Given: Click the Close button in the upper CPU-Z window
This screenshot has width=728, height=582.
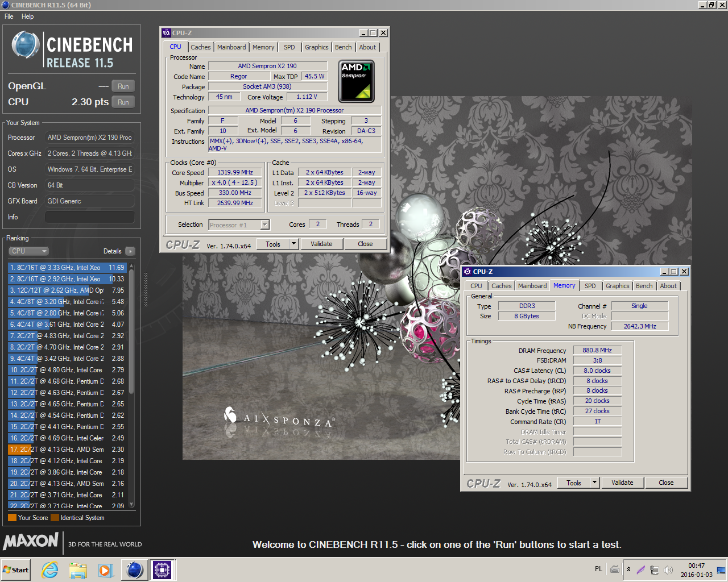Looking at the screenshot, I should [365, 244].
